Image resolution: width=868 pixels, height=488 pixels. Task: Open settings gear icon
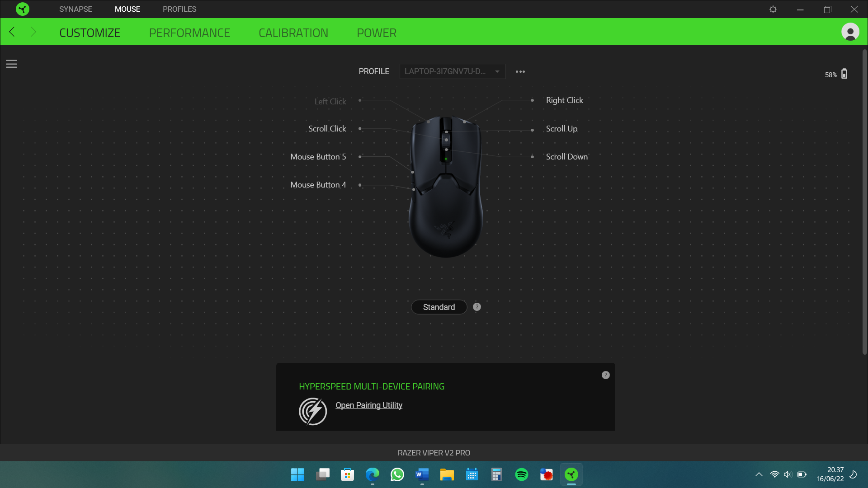[x=773, y=9]
